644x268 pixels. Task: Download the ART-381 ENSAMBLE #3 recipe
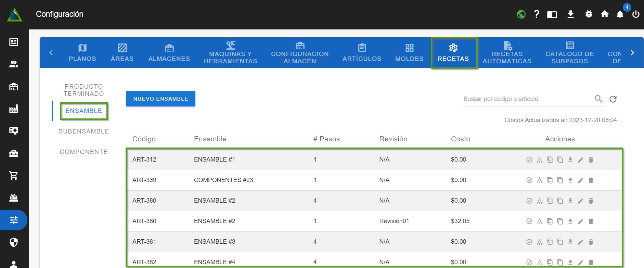pos(570,242)
